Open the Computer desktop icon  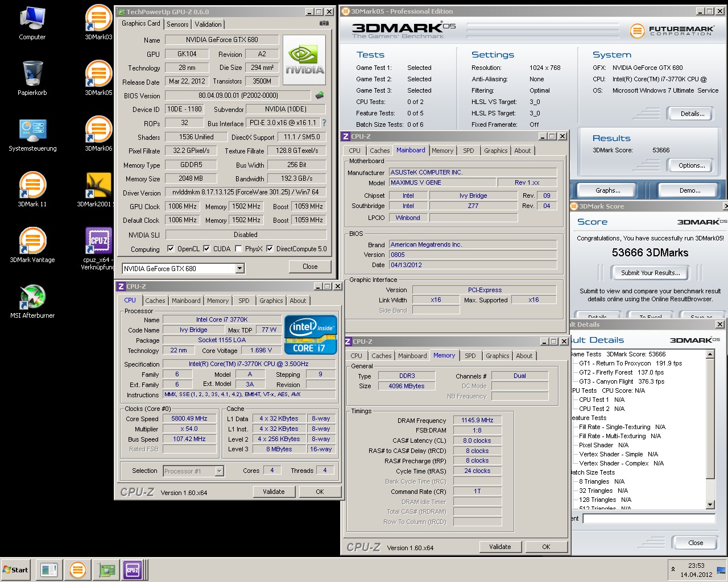point(32,23)
